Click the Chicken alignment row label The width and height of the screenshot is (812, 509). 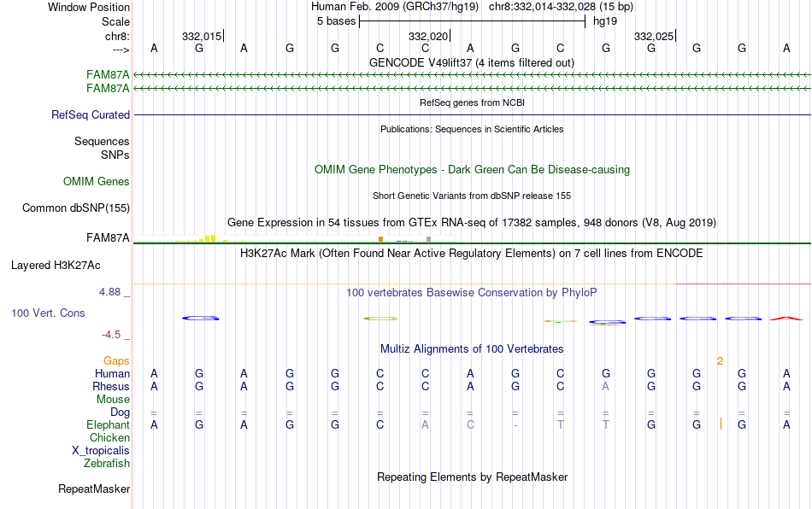tap(109, 437)
